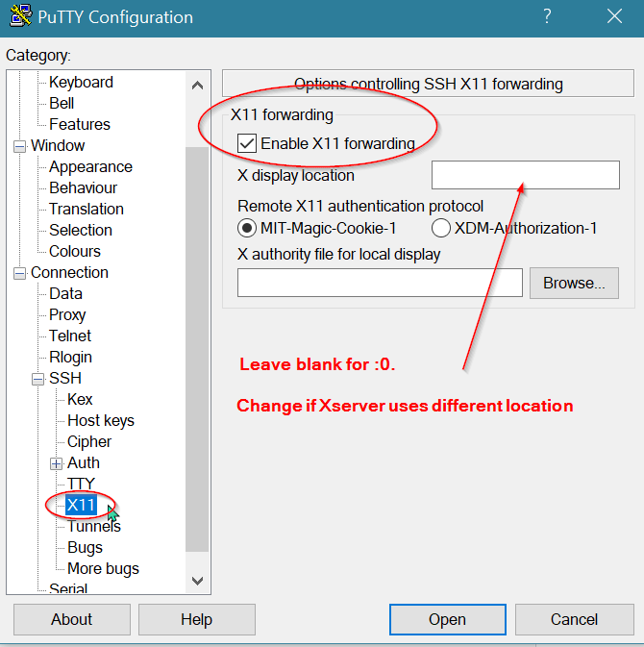Open Bugs settings
Image resolution: width=644 pixels, height=647 pixels.
click(x=85, y=547)
